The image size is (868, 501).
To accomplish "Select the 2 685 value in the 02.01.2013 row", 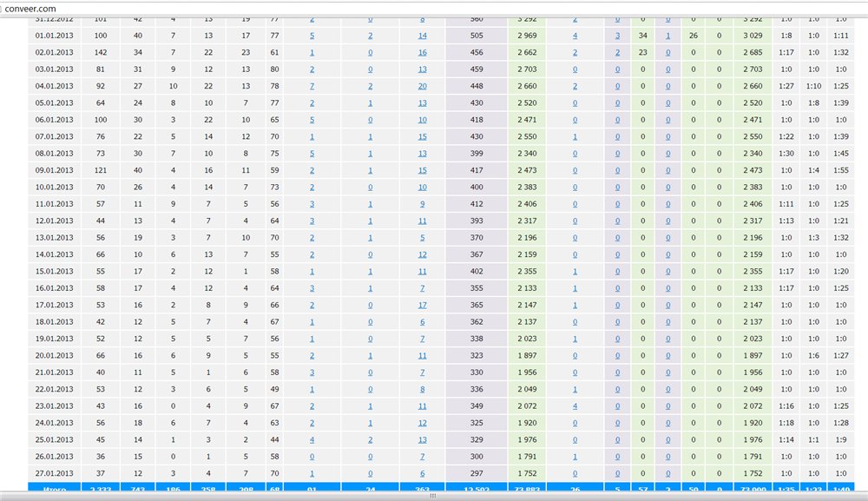I will click(x=753, y=53).
